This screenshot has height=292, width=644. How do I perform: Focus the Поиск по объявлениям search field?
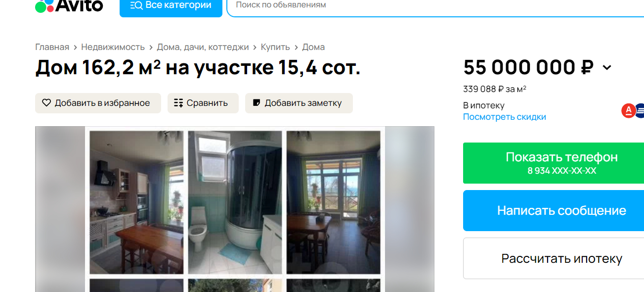pyautogui.click(x=435, y=7)
